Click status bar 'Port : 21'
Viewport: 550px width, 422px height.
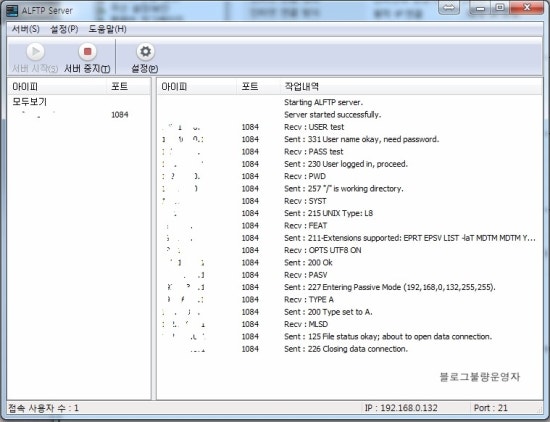click(490, 408)
